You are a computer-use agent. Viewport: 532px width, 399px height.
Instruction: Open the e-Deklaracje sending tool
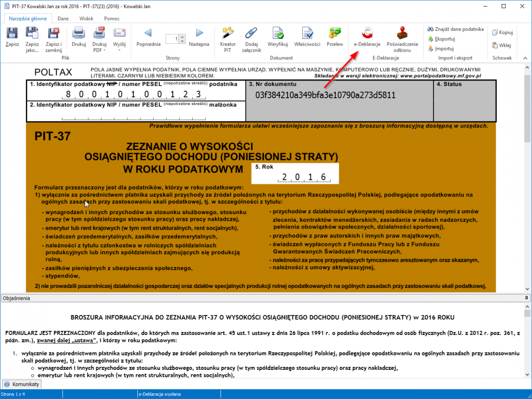pyautogui.click(x=367, y=36)
